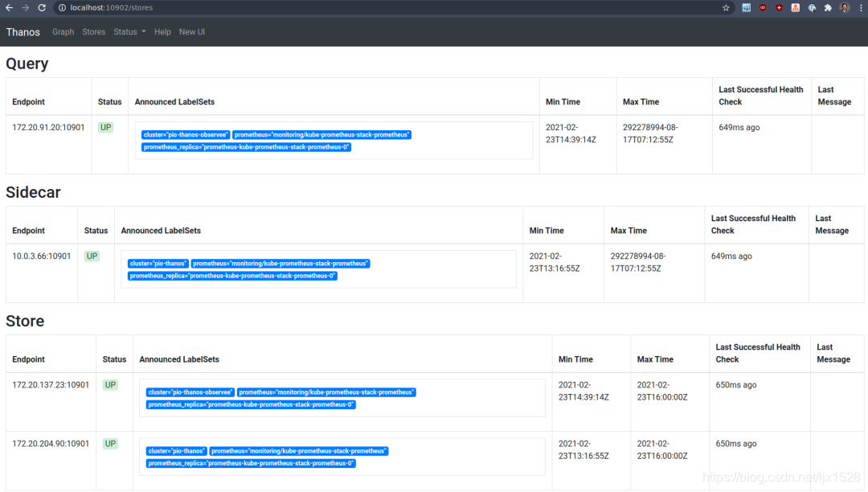The height and width of the screenshot is (492, 868).
Task: Open the Stores nav item
Action: [93, 32]
